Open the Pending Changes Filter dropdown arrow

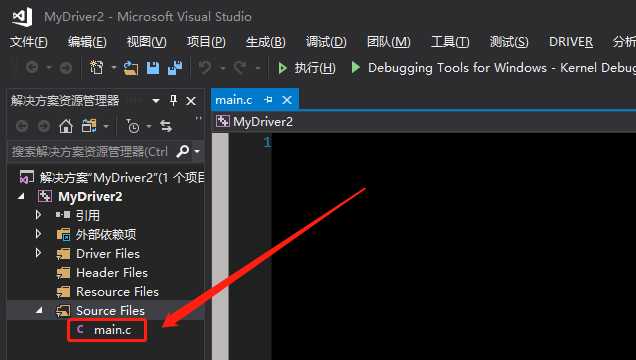(149, 127)
